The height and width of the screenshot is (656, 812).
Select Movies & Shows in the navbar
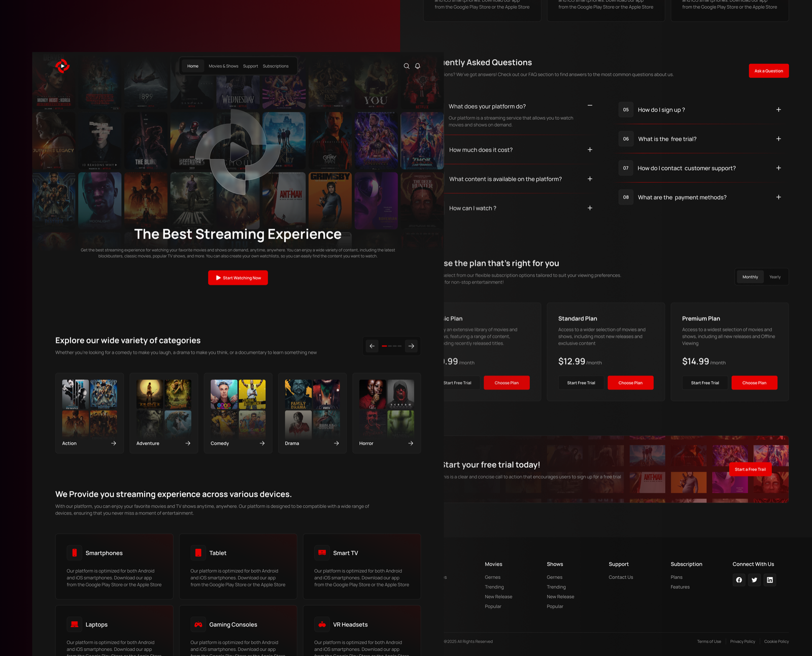pyautogui.click(x=223, y=66)
